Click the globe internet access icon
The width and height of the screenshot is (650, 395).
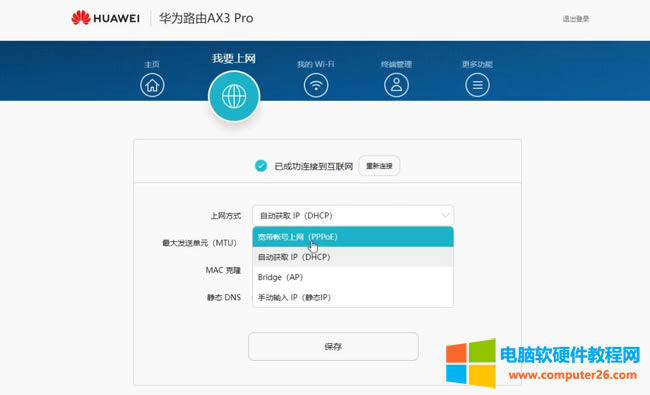tap(234, 96)
